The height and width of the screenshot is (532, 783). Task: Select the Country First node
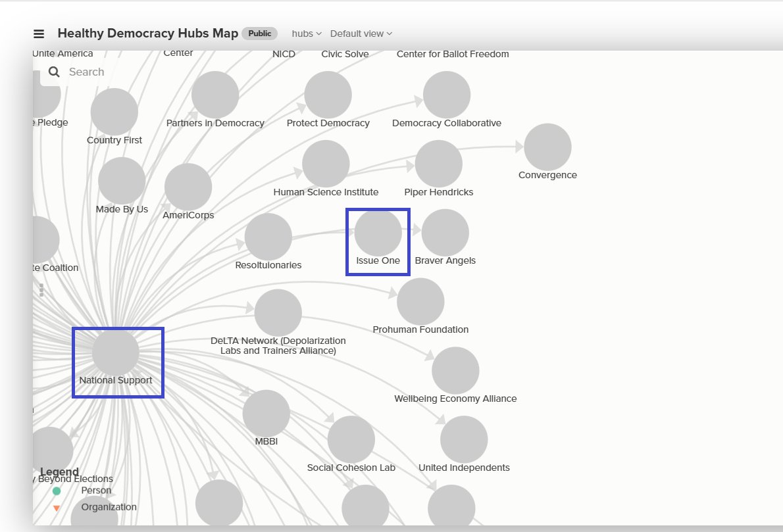click(114, 112)
